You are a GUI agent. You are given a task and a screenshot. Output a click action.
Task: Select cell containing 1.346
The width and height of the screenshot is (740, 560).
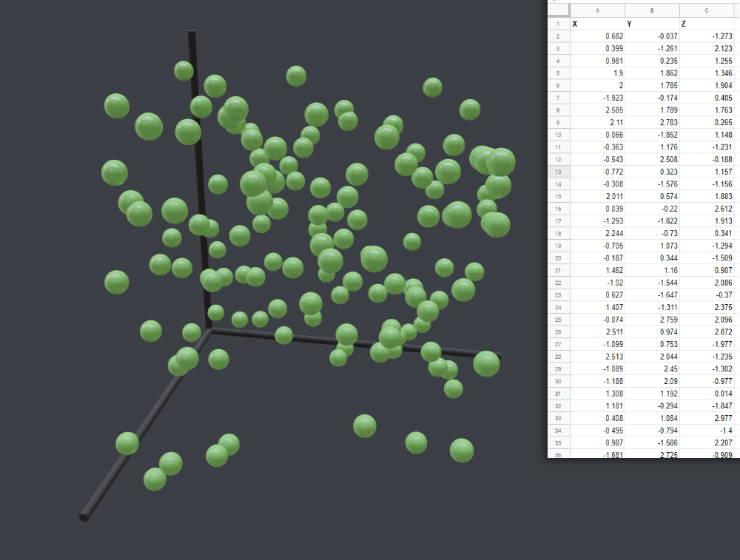point(707,73)
